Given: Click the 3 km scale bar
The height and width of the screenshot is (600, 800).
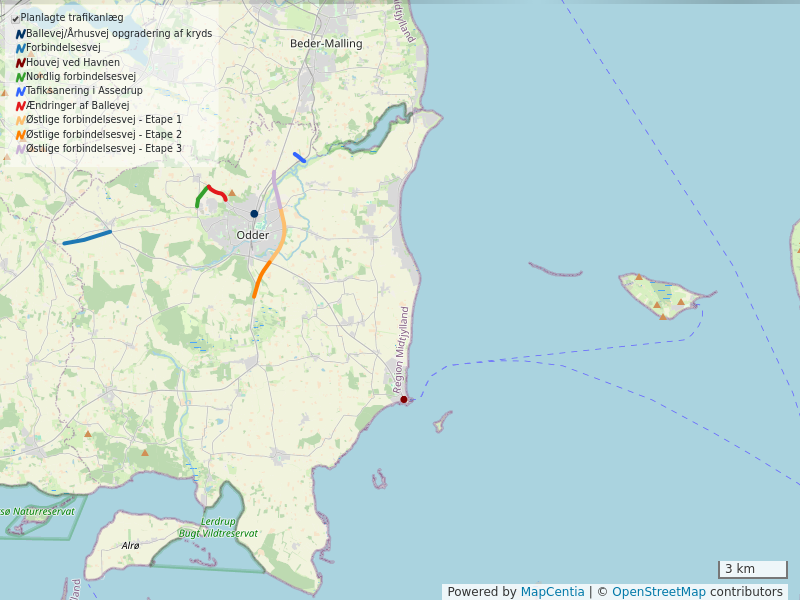Looking at the screenshot, I should [x=753, y=569].
